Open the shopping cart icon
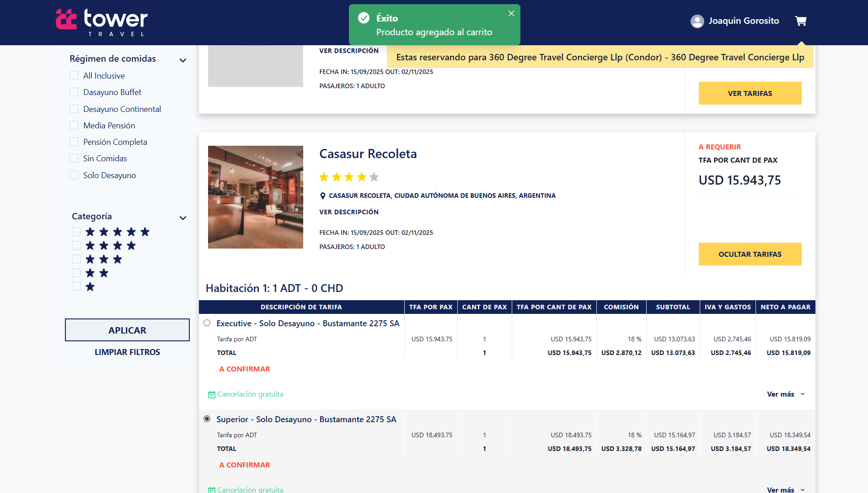Screen dimensions: 868x493 tap(800, 21)
